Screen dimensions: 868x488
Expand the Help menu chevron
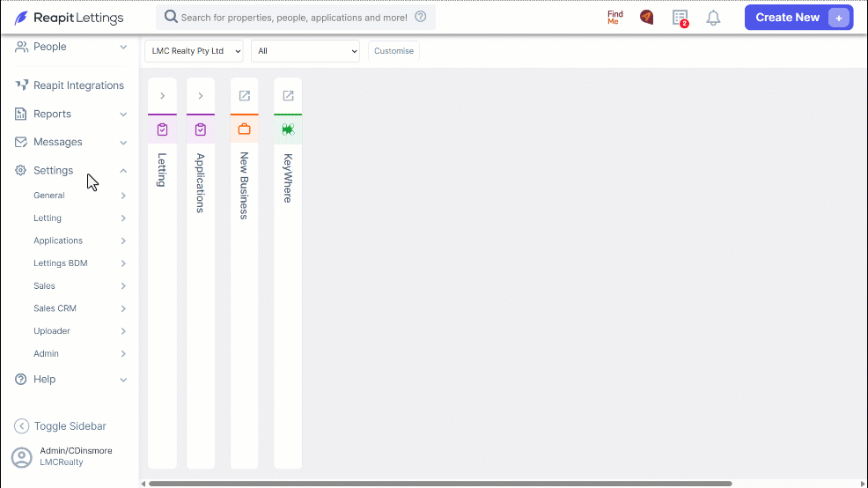(x=123, y=380)
